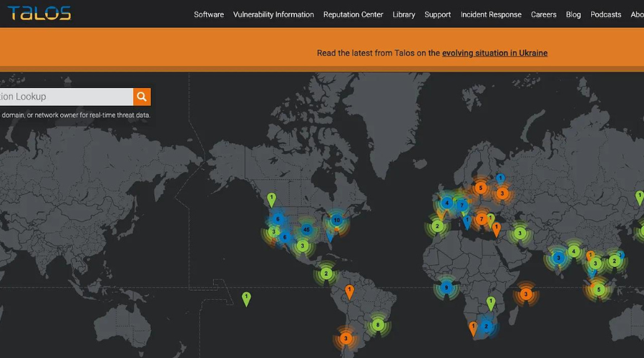Select orange cluster marker 3 over Ukraine
This screenshot has height=358, width=644.
click(x=502, y=193)
